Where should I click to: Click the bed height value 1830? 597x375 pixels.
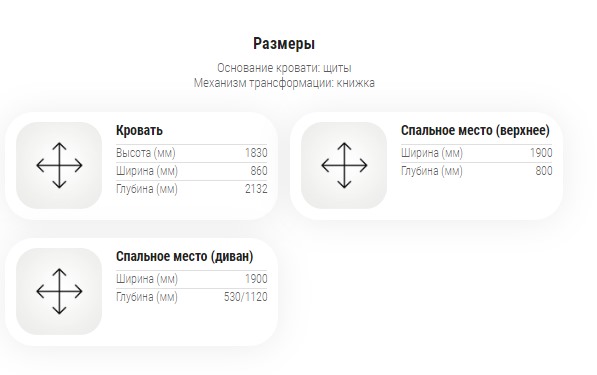pyautogui.click(x=256, y=153)
